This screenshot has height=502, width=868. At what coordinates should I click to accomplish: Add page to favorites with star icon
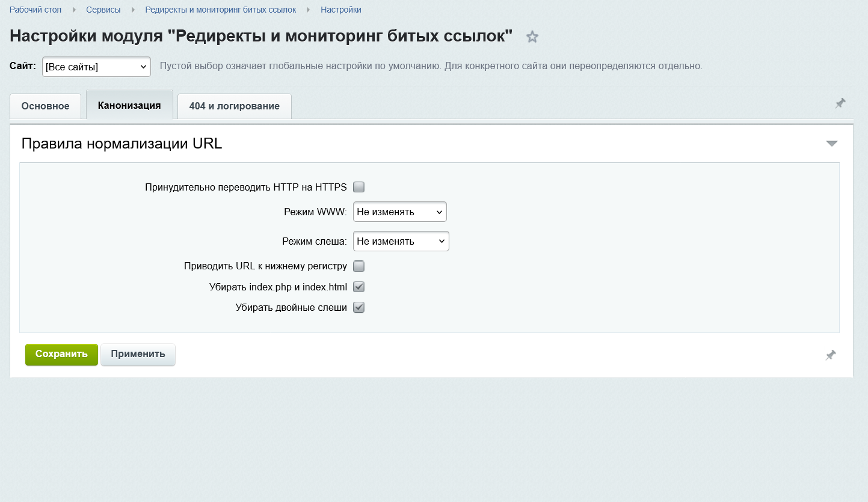tap(532, 37)
